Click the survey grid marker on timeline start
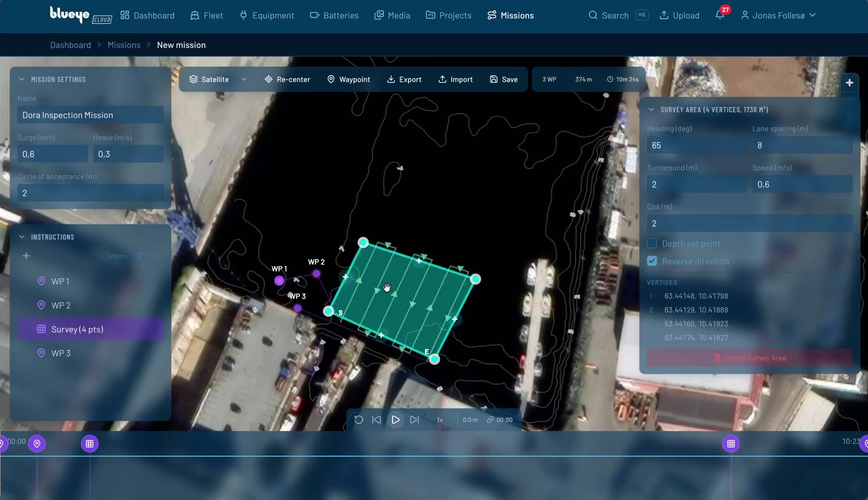The width and height of the screenshot is (868, 500). coord(90,443)
